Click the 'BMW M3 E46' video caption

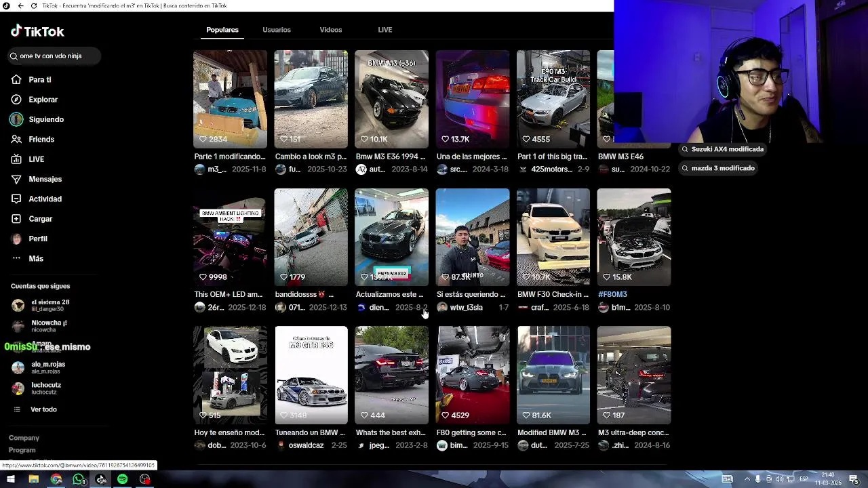coord(620,157)
